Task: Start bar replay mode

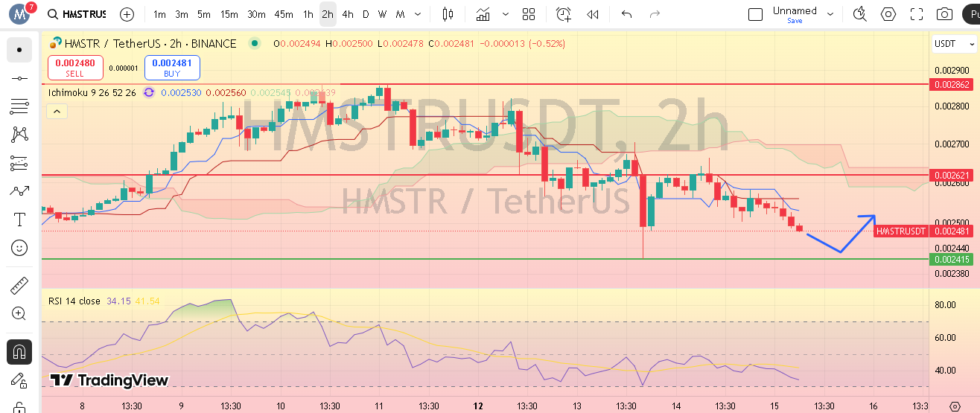Action: click(x=593, y=14)
